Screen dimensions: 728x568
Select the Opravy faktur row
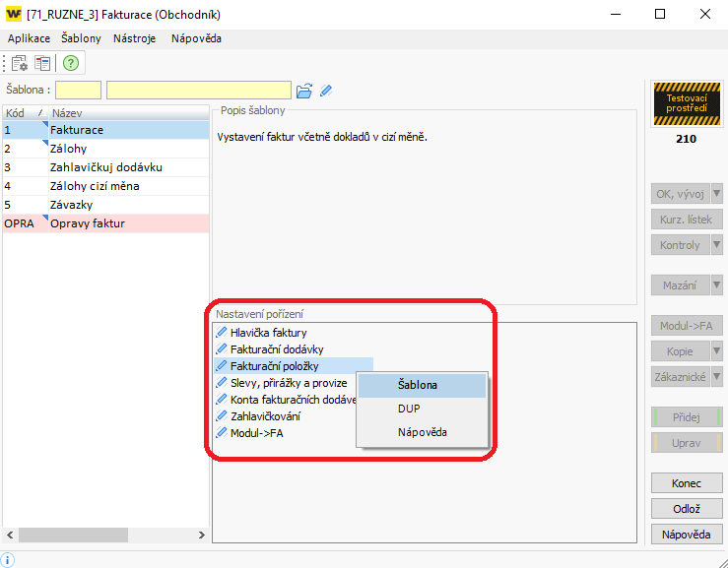click(x=105, y=223)
